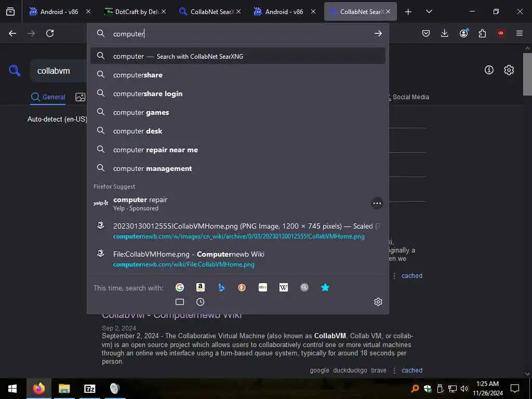Viewport: 532px width, 399px height.
Task: Open cached link under google duckduckgo brave
Action: 412,370
